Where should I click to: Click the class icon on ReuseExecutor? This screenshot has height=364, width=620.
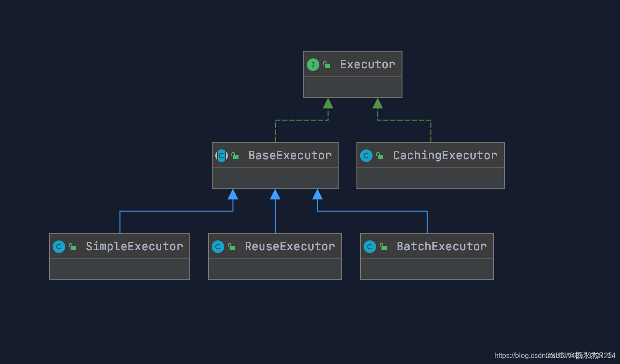tap(218, 246)
